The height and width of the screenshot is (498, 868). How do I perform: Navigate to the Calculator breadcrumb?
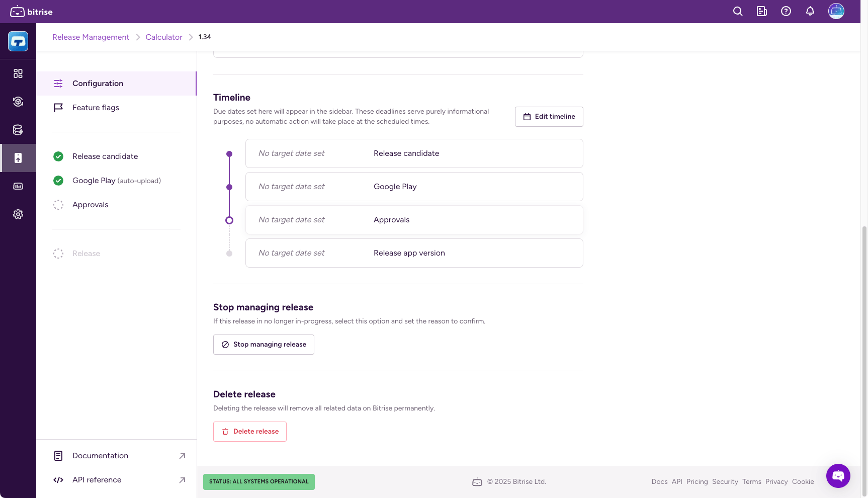click(x=163, y=37)
